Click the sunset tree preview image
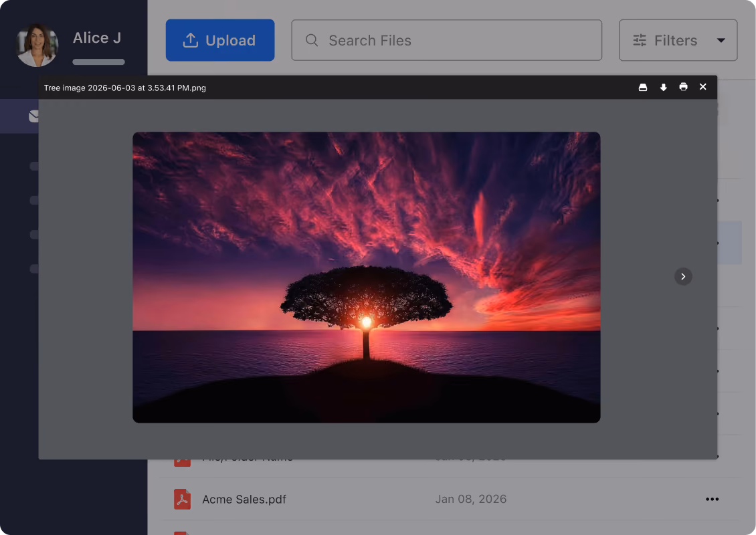This screenshot has height=535, width=756. (x=367, y=277)
